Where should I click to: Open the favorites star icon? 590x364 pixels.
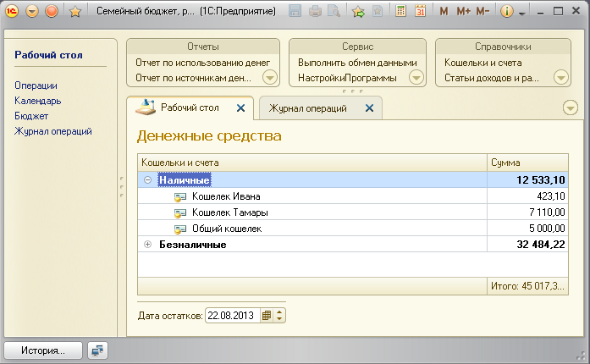point(75,12)
